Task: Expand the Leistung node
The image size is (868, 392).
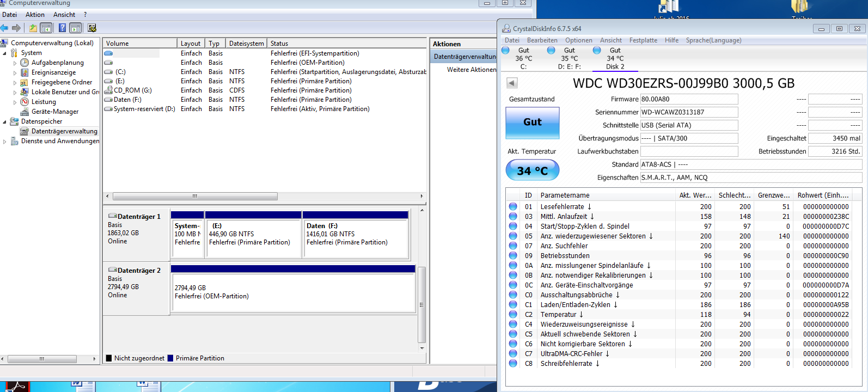Action: 15,102
